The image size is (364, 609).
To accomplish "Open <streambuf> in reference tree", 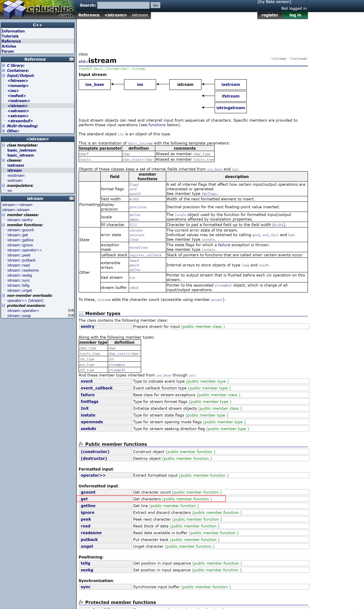I will (20, 121).
